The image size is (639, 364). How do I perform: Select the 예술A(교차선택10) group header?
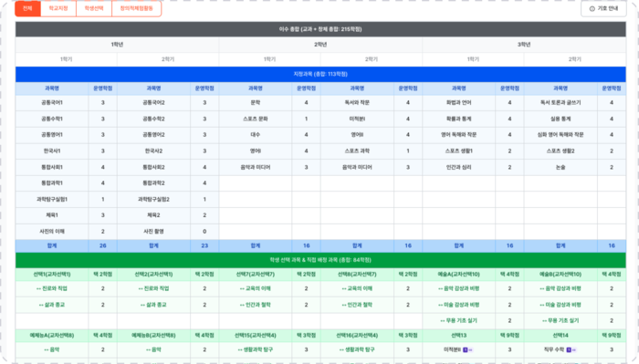[459, 275]
